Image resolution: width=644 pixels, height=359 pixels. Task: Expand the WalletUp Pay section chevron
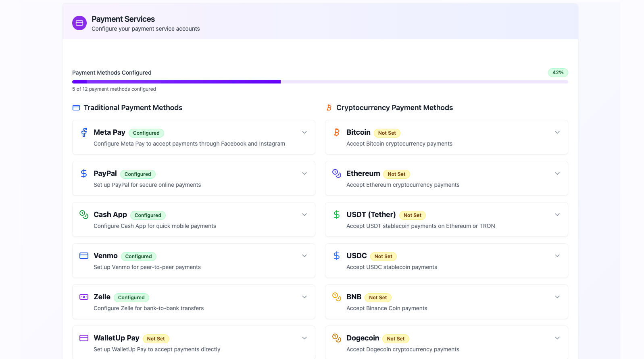point(304,338)
